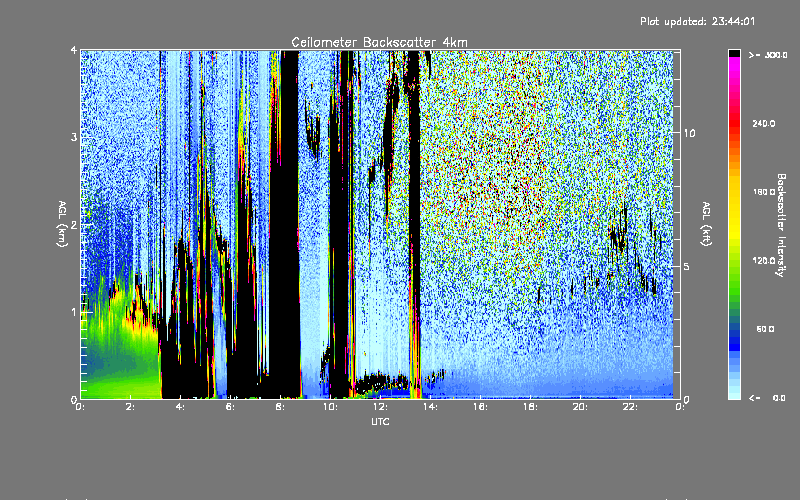Click the "10" tick on the kft axis
Image resolution: width=800 pixels, height=500 pixels.
(x=689, y=133)
